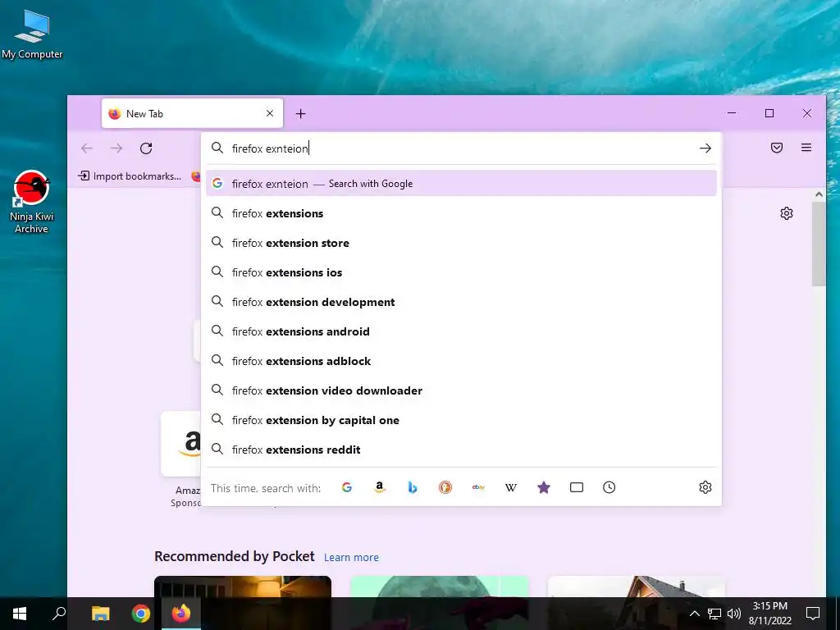This screenshot has width=840, height=630.
Task: Open Pocket 'Learn more' link
Action: tap(351, 557)
